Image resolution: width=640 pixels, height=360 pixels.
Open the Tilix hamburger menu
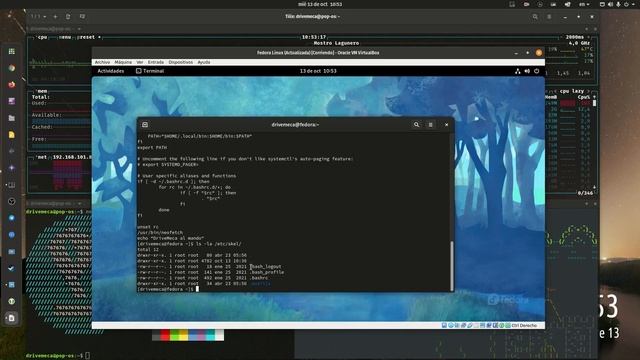(x=549, y=17)
